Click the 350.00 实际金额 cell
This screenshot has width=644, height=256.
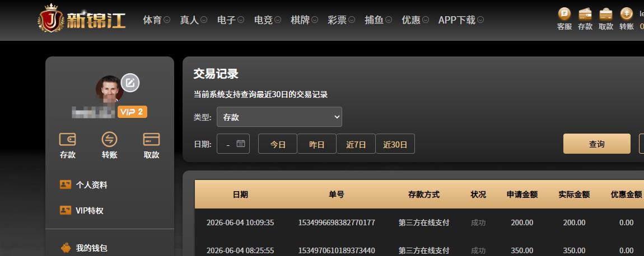574,250
